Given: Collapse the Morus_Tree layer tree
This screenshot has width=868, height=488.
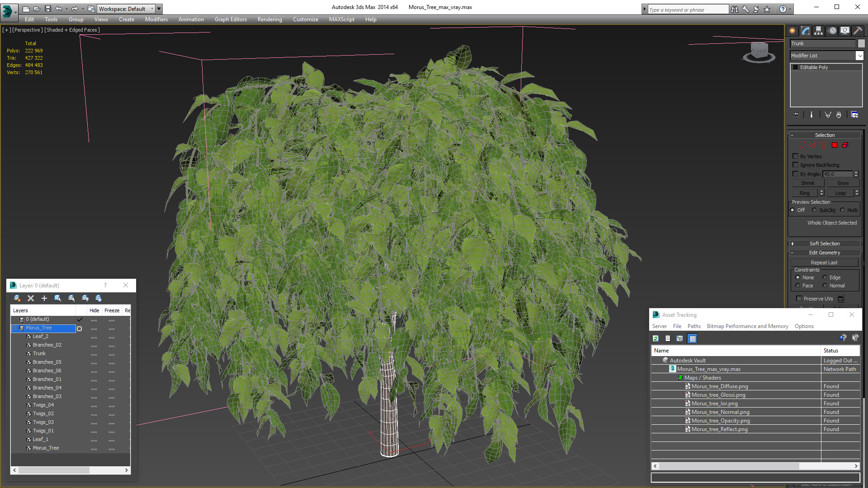Looking at the screenshot, I should point(14,328).
